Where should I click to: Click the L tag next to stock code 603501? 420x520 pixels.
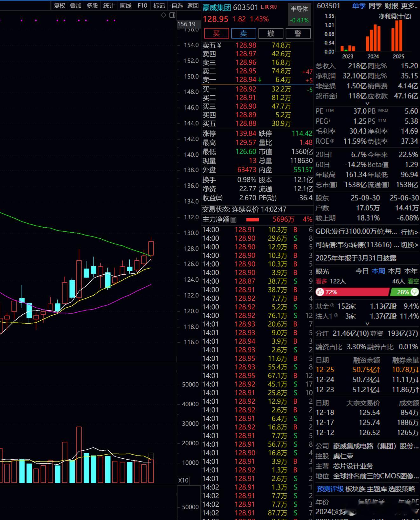(x=262, y=7)
